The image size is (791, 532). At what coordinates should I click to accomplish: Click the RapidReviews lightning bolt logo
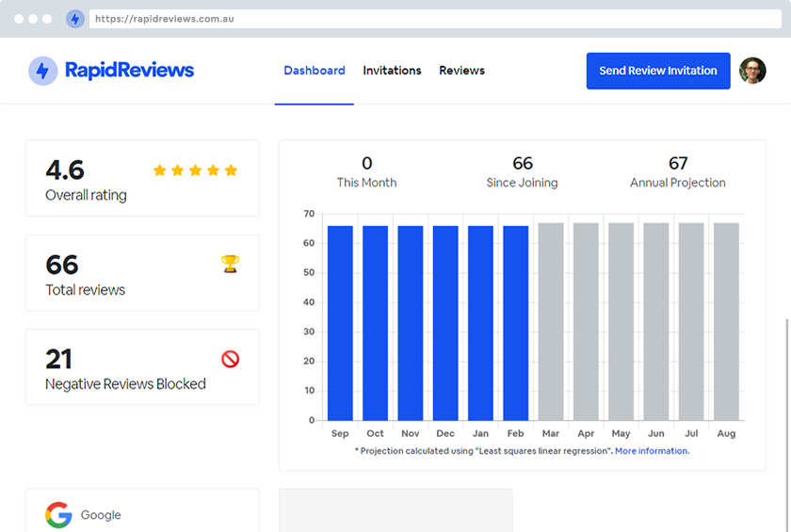click(x=43, y=71)
